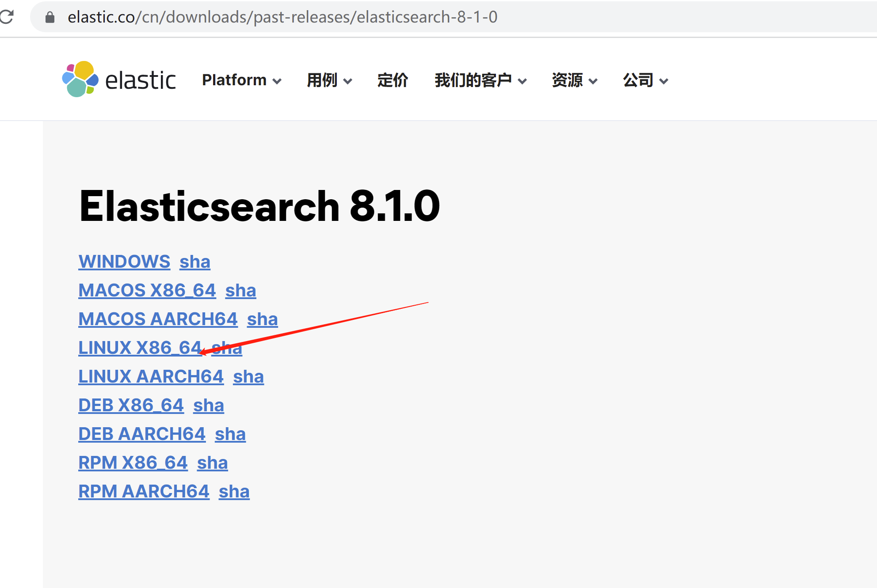Expand the 我们的客户 dropdown menu
Viewport: 877px width, 588px height.
[x=480, y=80]
